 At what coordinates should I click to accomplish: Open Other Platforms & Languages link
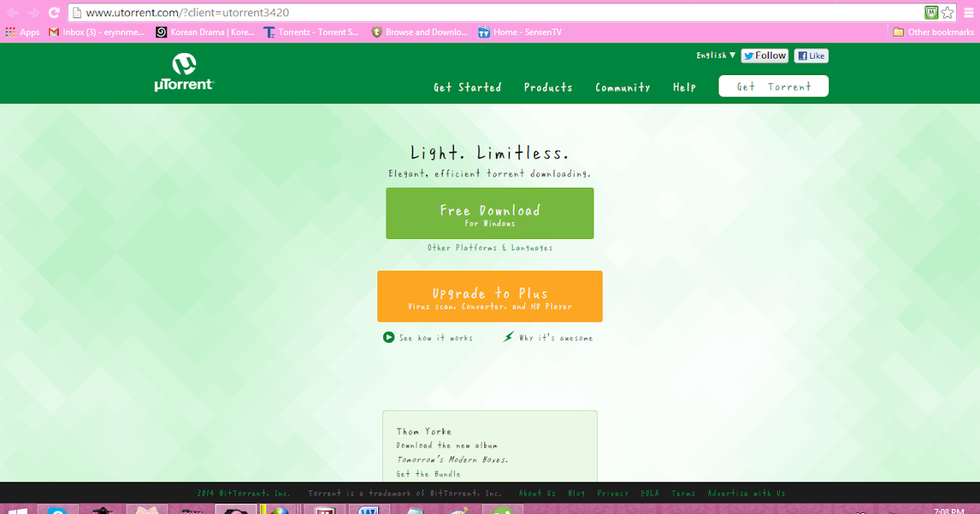490,248
